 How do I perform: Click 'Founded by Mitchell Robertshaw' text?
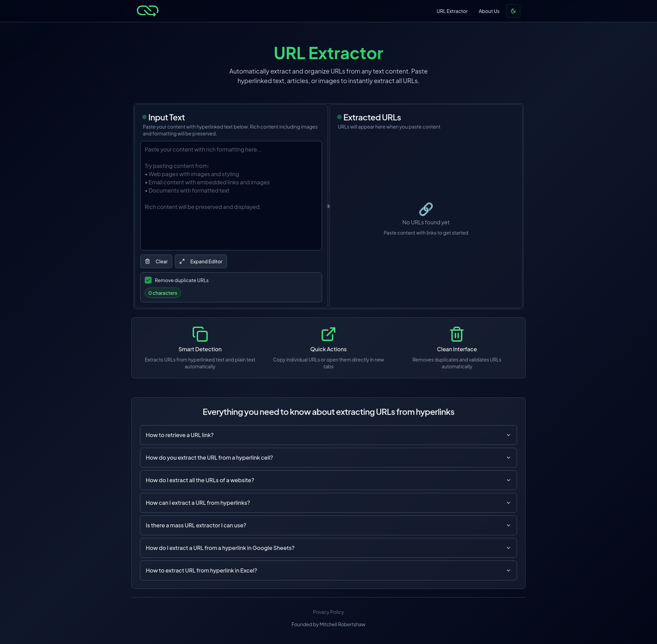328,625
